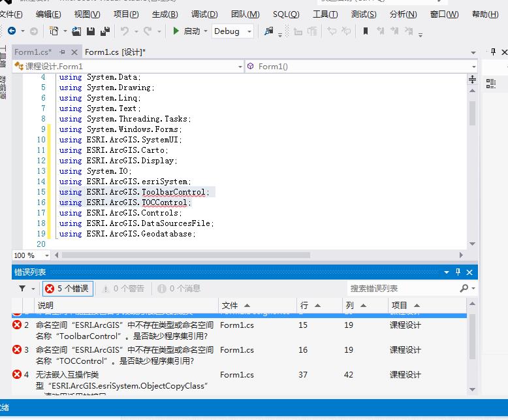This screenshot has height=420, width=508.
Task: Switch to Form1.cs [设计] tab
Action: [x=115, y=52]
